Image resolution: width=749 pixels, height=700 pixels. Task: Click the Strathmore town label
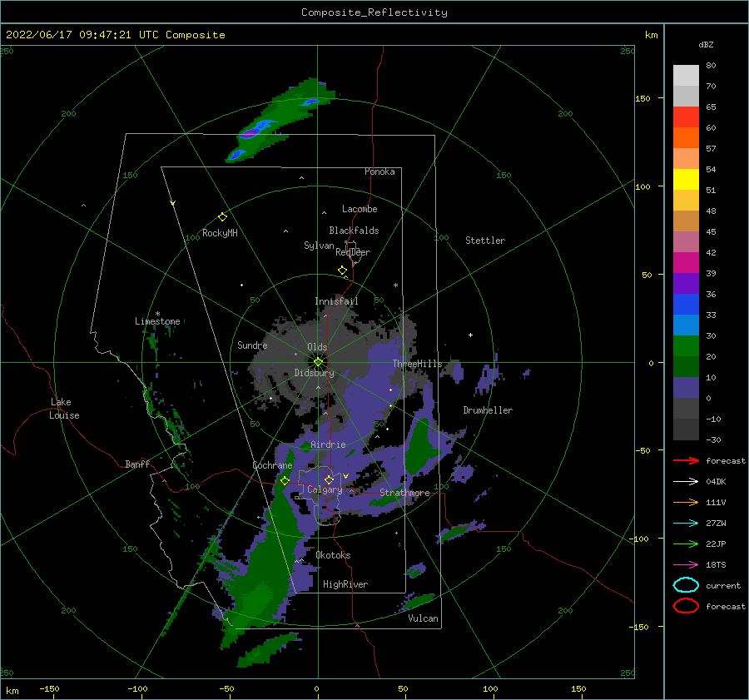(x=404, y=492)
